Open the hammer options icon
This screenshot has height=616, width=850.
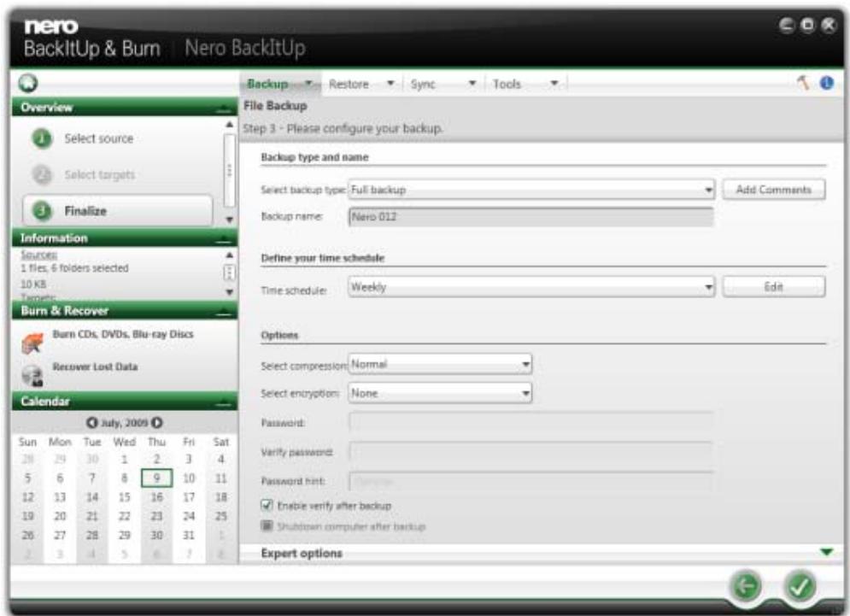(x=803, y=83)
